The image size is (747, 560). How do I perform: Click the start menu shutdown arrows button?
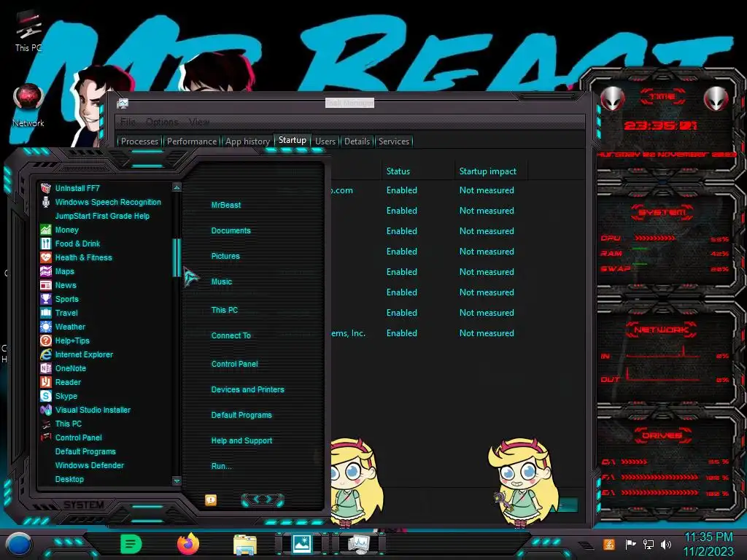coord(263,499)
